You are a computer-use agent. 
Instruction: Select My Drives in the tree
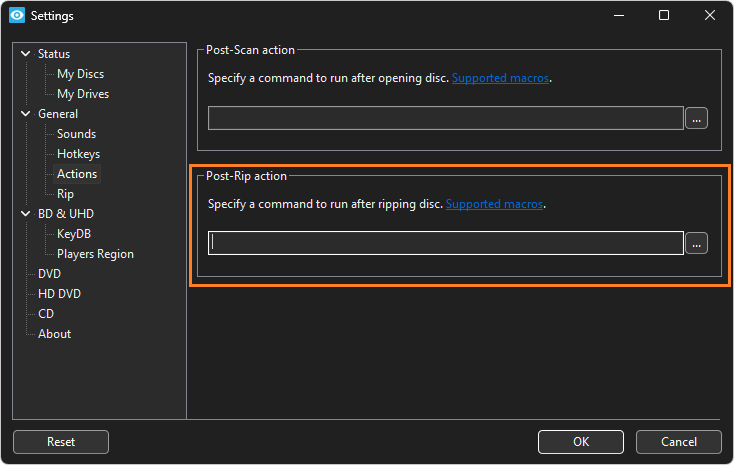[x=83, y=94]
